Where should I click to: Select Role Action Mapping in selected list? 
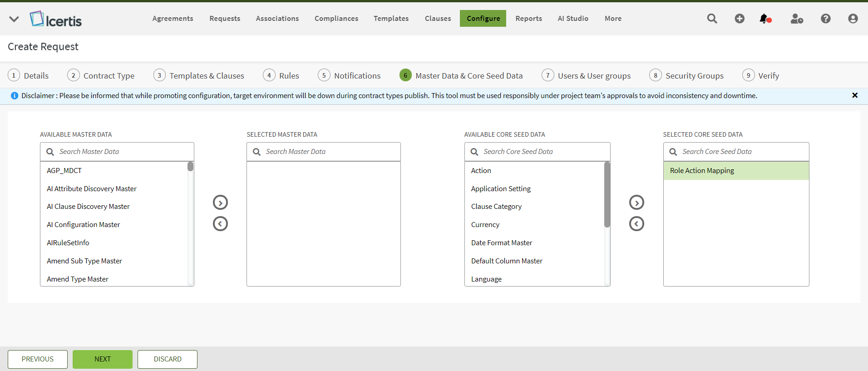735,171
